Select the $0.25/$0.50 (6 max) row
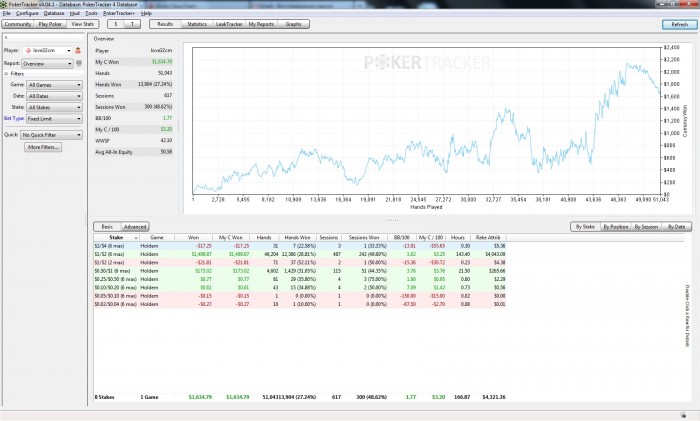Viewport: 700px width, 421px height. pyautogui.click(x=300, y=279)
